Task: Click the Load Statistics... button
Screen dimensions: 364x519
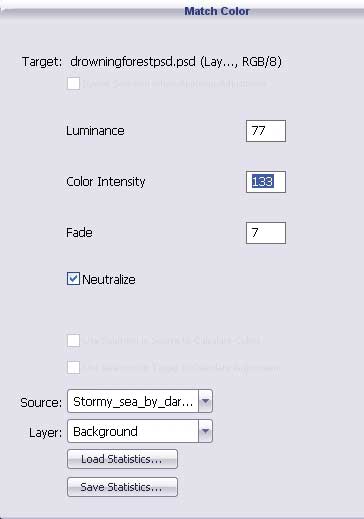Action: click(122, 459)
